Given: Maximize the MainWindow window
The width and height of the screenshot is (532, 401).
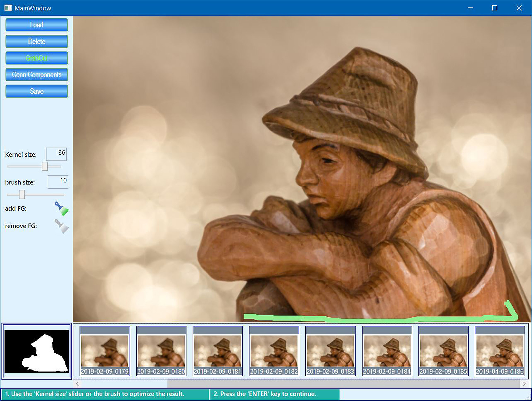Looking at the screenshot, I should (494, 8).
